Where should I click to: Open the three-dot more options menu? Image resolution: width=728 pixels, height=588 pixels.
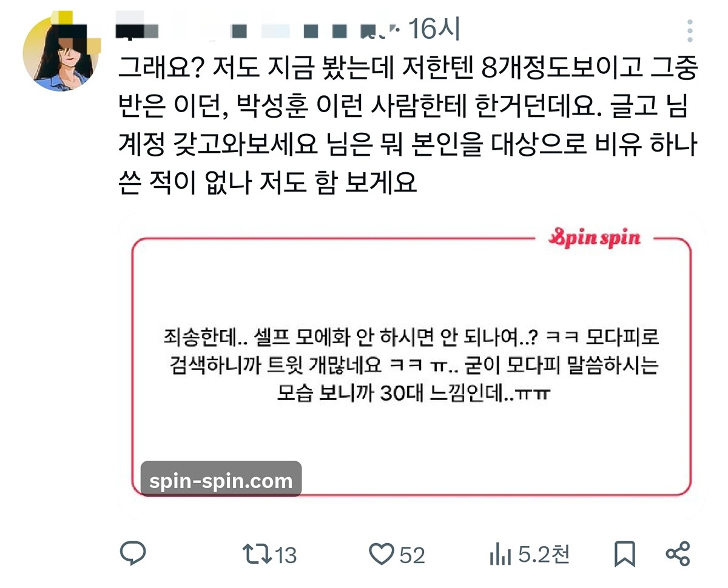[690, 31]
